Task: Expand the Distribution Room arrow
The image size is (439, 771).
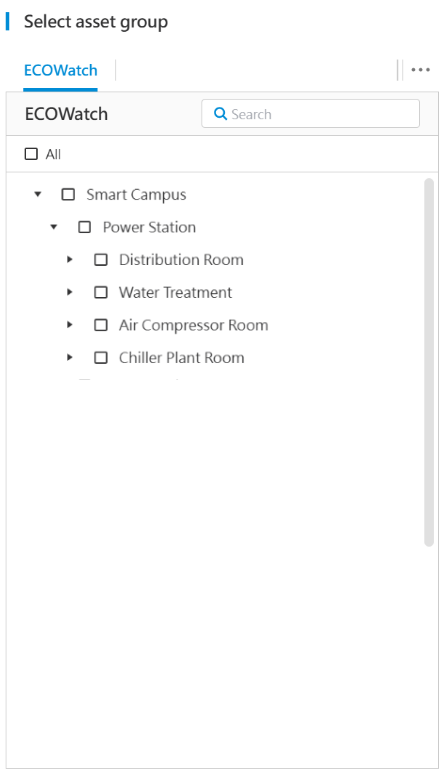Action: tap(70, 260)
